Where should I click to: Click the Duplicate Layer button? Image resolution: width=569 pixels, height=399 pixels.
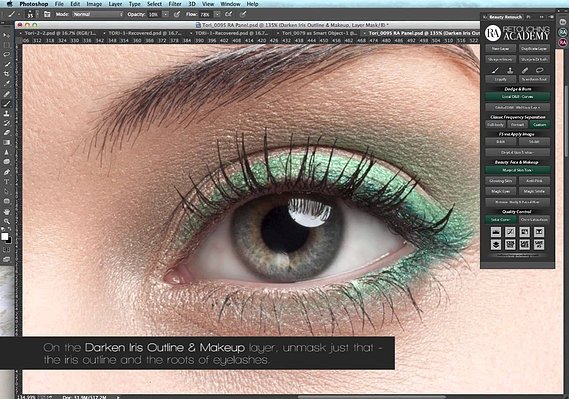click(x=534, y=49)
